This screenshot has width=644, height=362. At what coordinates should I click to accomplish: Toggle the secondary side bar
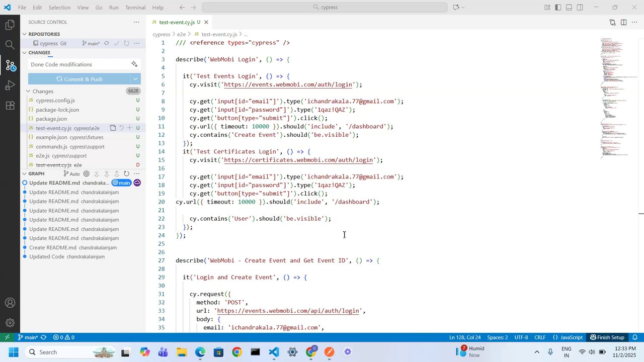coord(580,8)
